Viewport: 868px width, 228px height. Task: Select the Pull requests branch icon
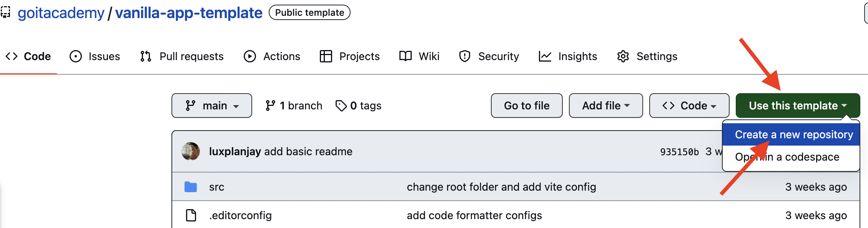[x=145, y=56]
